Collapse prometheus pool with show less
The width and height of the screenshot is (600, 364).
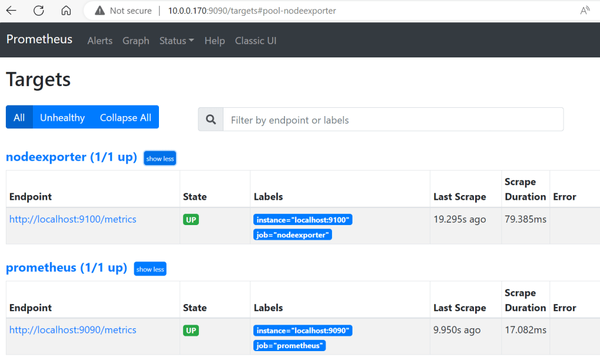tap(150, 269)
